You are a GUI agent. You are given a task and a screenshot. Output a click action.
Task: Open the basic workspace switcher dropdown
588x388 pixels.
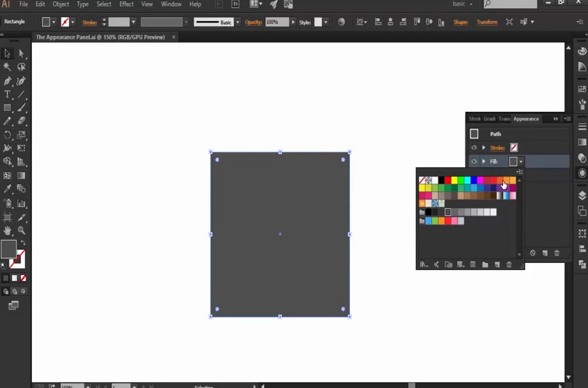tap(462, 4)
